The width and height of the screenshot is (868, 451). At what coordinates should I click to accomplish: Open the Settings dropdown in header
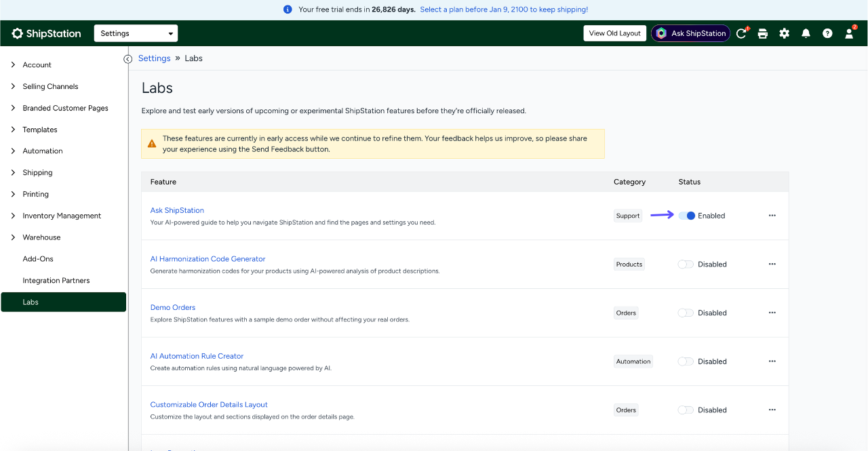point(136,33)
